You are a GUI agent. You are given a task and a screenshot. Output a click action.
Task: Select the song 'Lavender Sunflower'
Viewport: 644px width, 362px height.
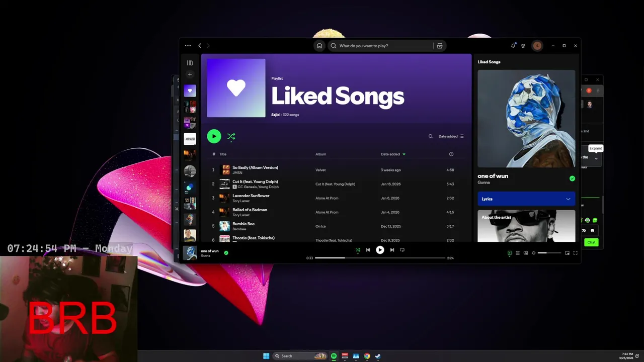[x=251, y=196]
